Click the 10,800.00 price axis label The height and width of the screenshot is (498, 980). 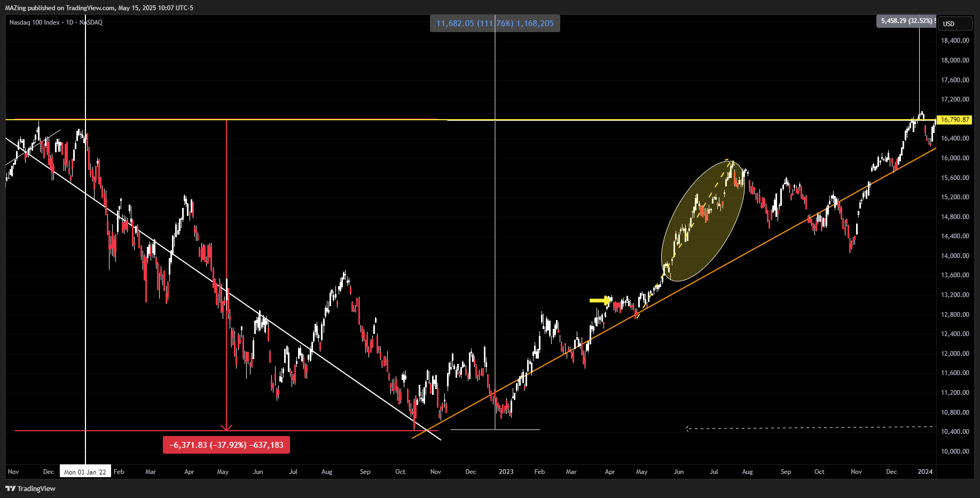955,413
